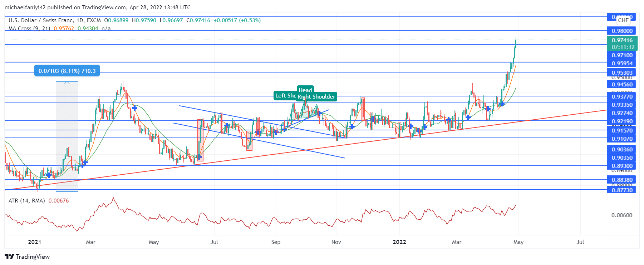
Task: Click the 0.94560 price level label
Action: pos(622,84)
